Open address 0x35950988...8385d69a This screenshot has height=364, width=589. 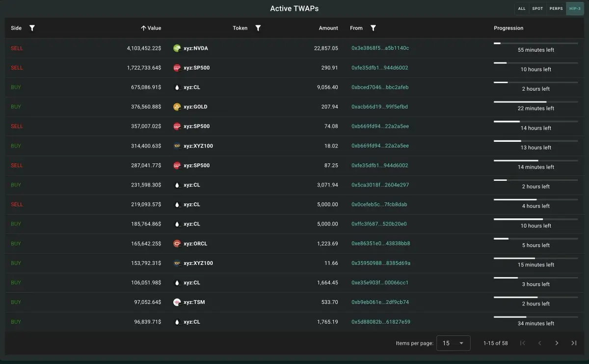pyautogui.click(x=381, y=263)
